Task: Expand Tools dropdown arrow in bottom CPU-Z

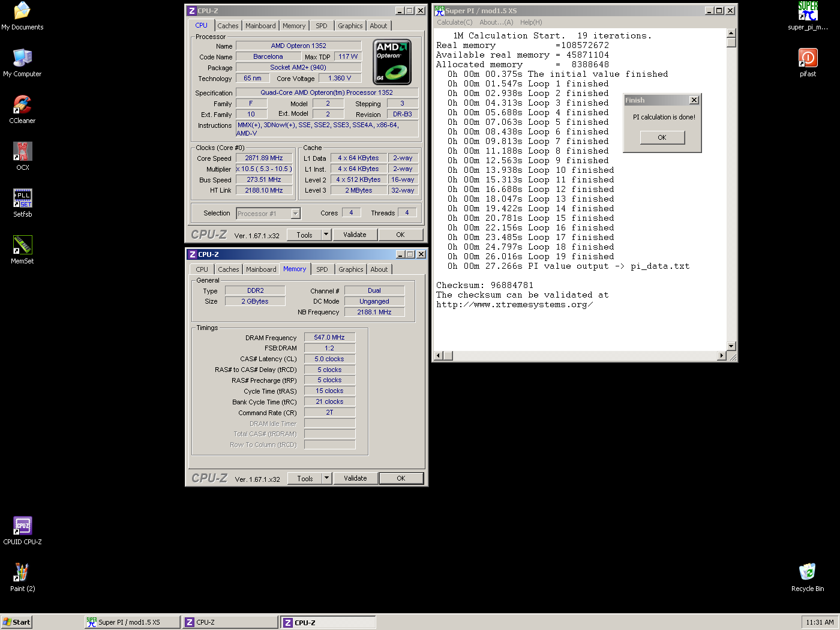Action: click(x=327, y=478)
